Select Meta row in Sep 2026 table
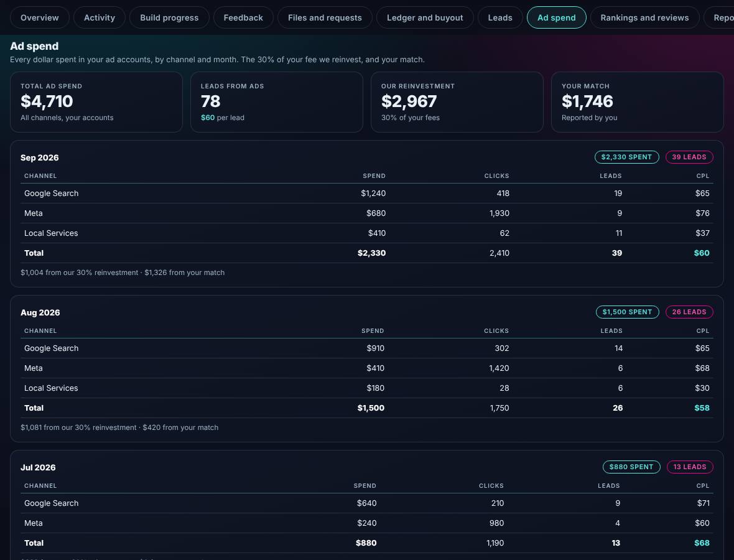This screenshot has height=560, width=734. coord(367,213)
